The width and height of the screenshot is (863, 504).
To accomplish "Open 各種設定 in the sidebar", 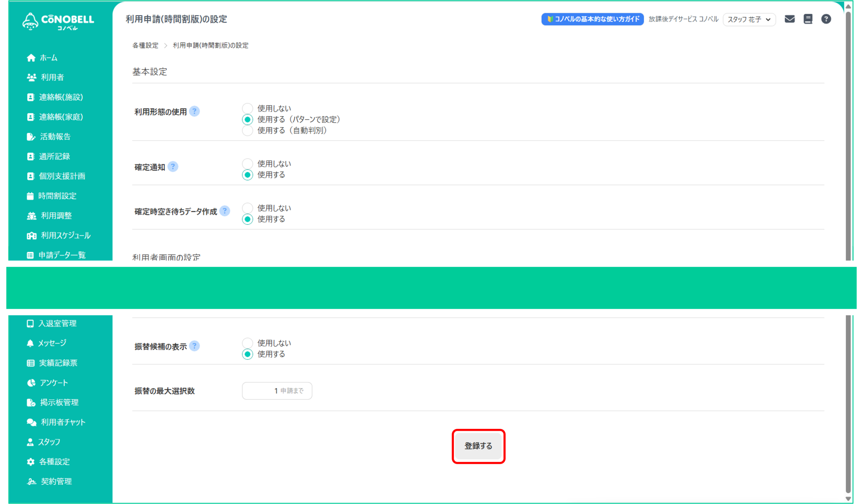I will (54, 462).
